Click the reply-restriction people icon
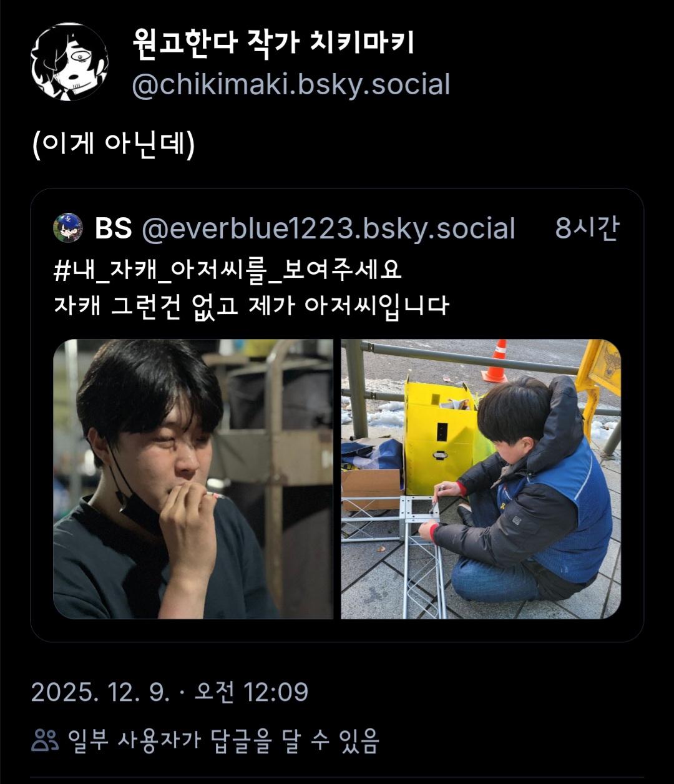 pos(45,740)
